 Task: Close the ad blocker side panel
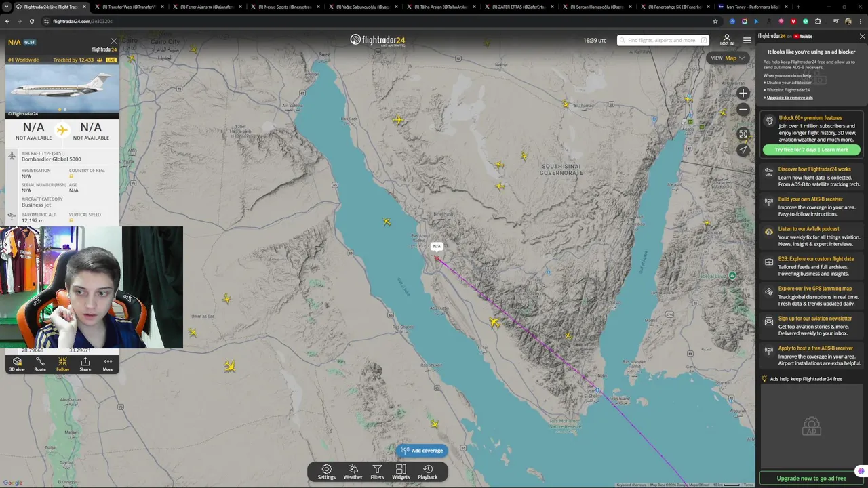click(x=862, y=37)
